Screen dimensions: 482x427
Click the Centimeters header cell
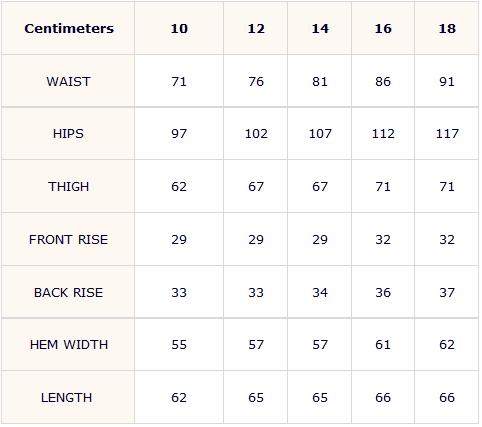(69, 28)
